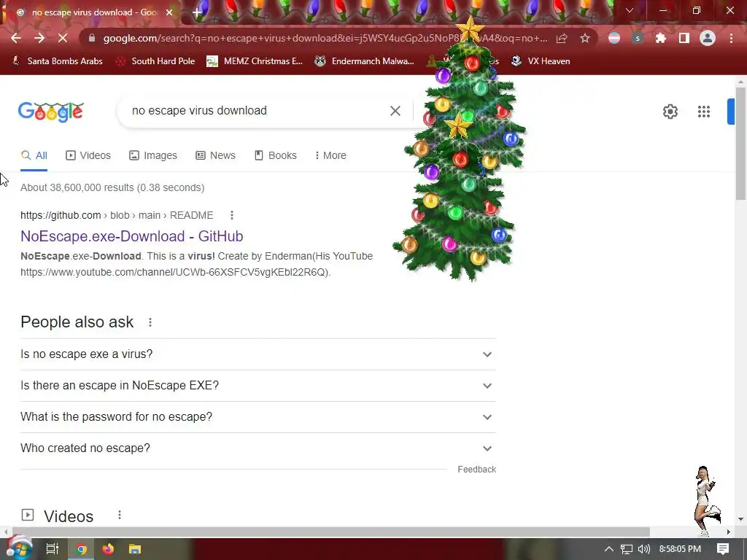
Task: Clear the search query with the X
Action: coord(395,111)
